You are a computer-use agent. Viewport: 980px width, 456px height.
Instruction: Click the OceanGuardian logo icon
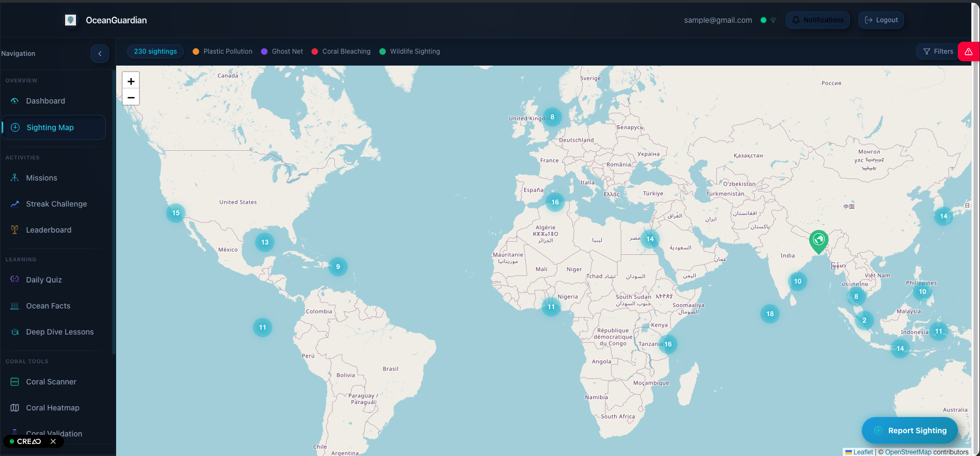click(71, 20)
